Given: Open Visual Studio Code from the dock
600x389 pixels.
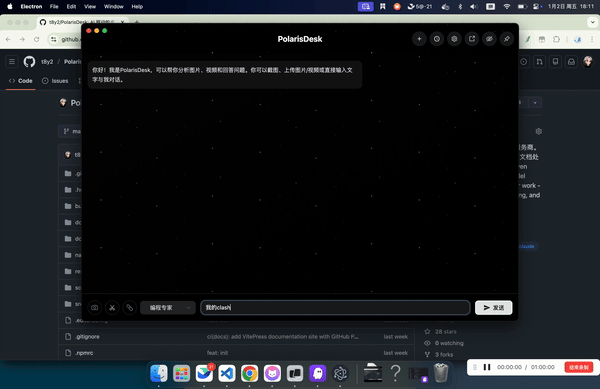Looking at the screenshot, I should [x=227, y=373].
